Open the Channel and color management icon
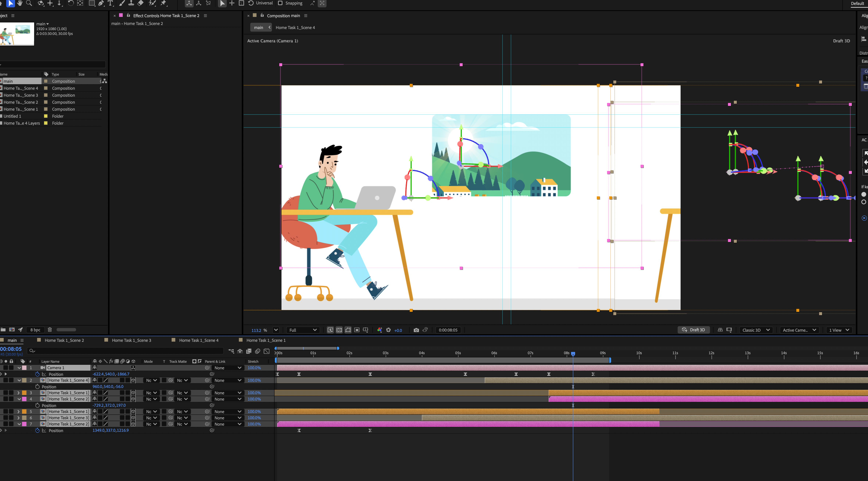Image resolution: width=868 pixels, height=481 pixels. point(380,330)
